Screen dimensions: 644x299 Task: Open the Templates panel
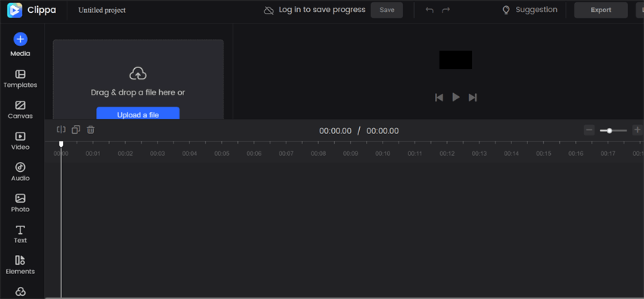20,79
